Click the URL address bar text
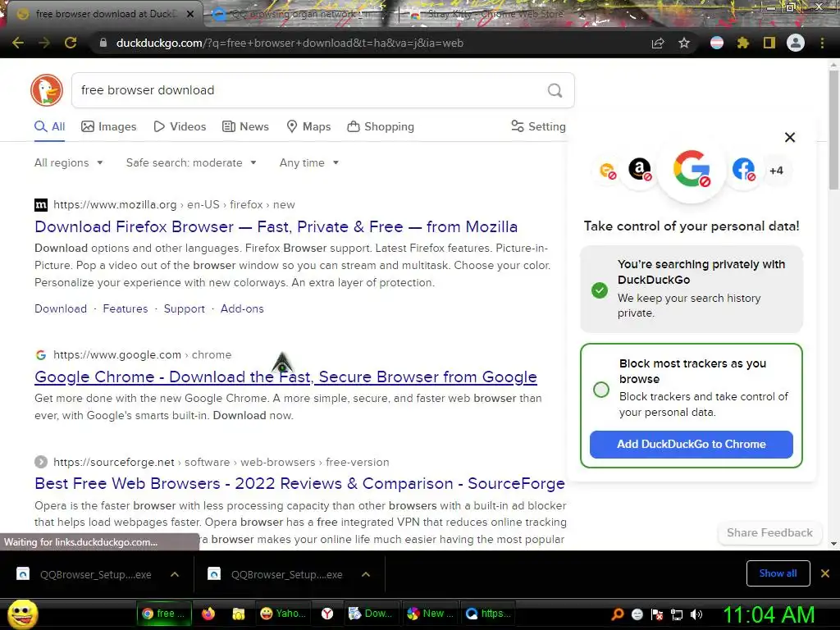This screenshot has width=840, height=630. tap(290, 43)
